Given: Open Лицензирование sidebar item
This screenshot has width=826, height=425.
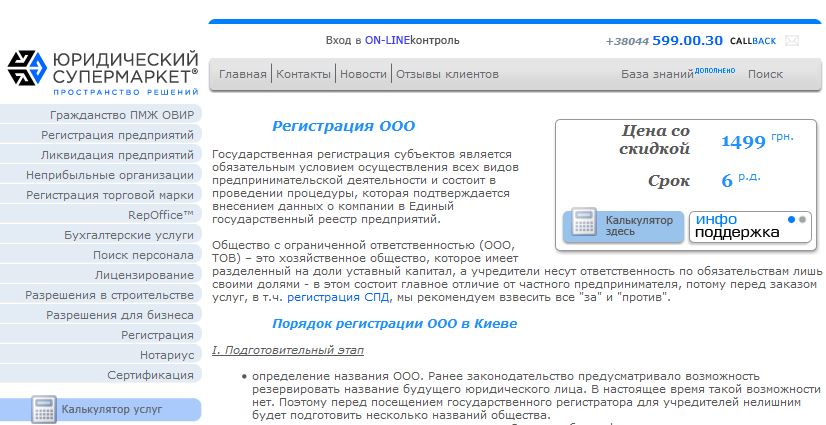Looking at the screenshot, I should click(x=101, y=275).
